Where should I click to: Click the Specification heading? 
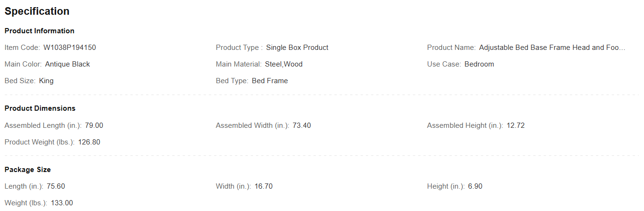tap(37, 11)
